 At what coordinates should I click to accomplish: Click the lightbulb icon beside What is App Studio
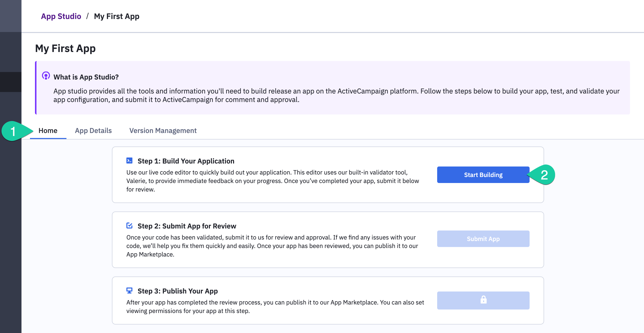[46, 76]
